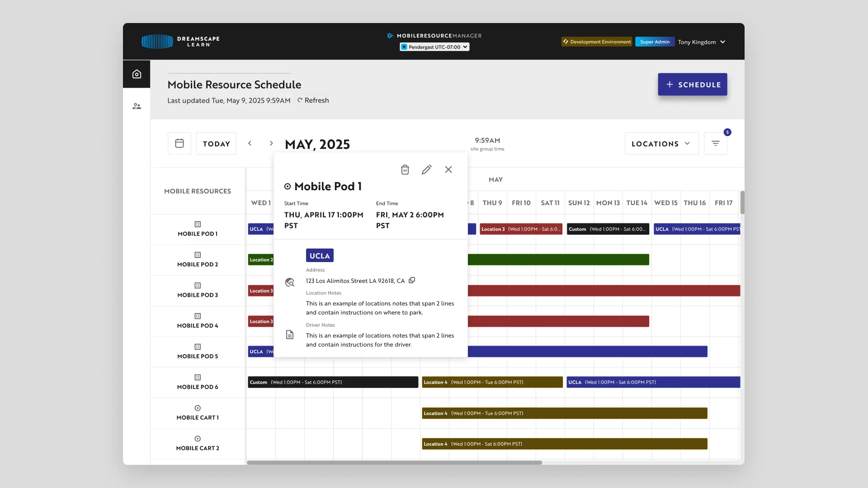Click the UCLA location tag in popup
The width and height of the screenshot is (868, 488).
coord(320,255)
